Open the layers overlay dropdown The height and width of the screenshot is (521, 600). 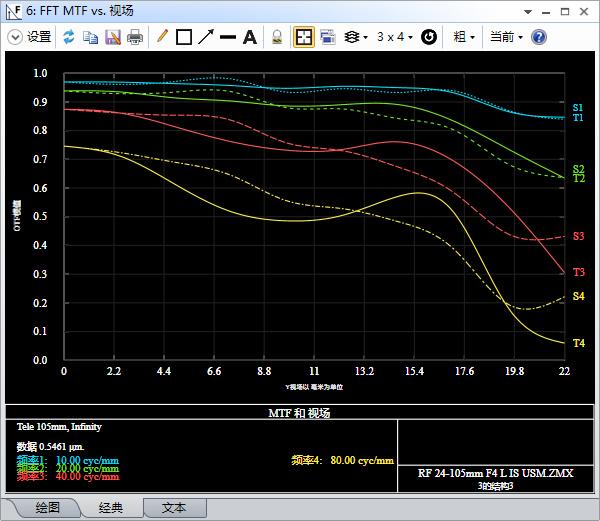point(356,37)
